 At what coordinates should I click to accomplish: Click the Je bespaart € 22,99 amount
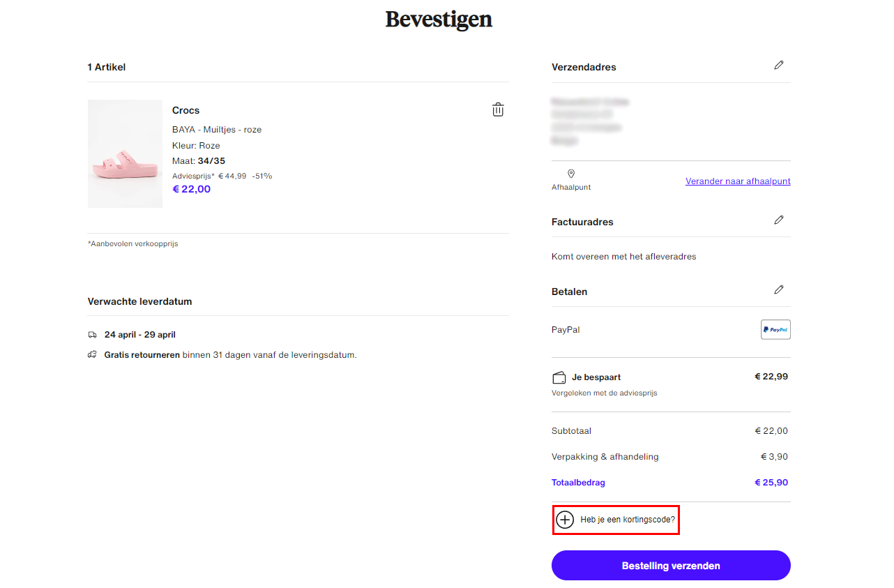(771, 377)
